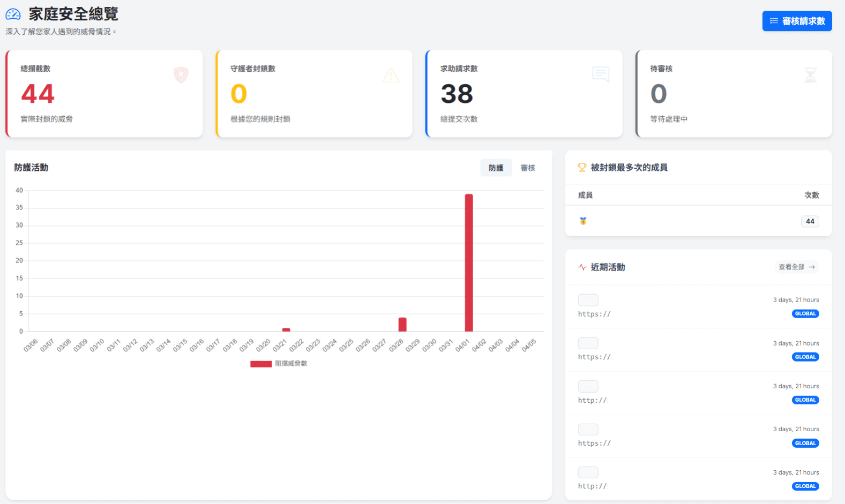Click the 38 求助請求數 value
The image size is (845, 504).
pos(457,94)
